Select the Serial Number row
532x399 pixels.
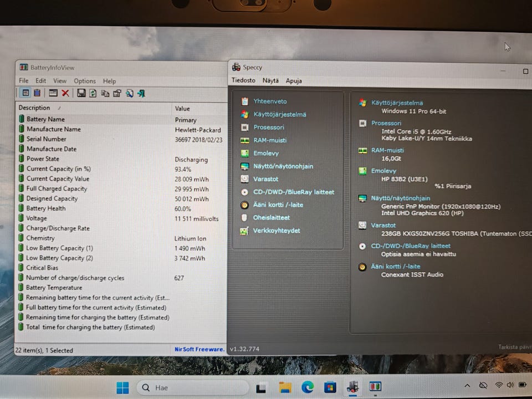pos(122,139)
